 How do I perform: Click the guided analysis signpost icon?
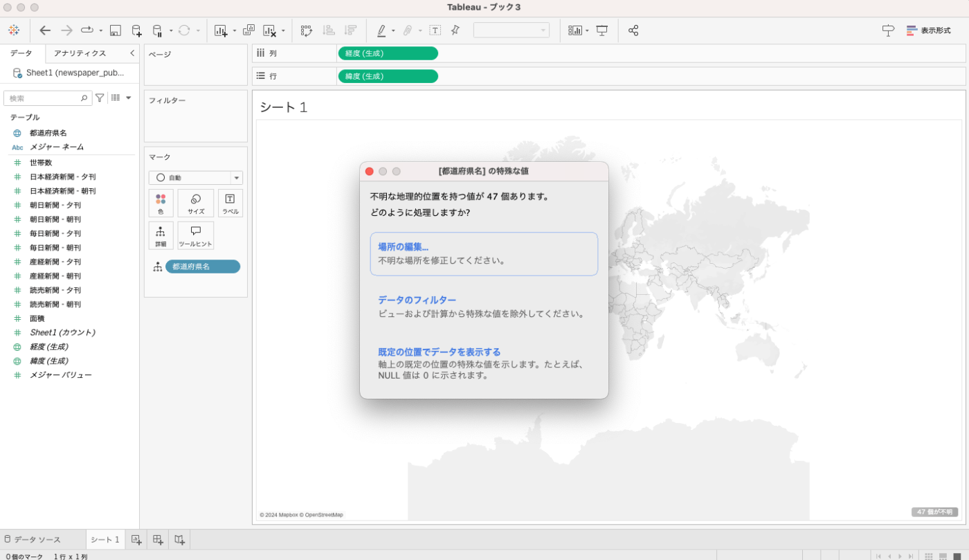(x=888, y=30)
